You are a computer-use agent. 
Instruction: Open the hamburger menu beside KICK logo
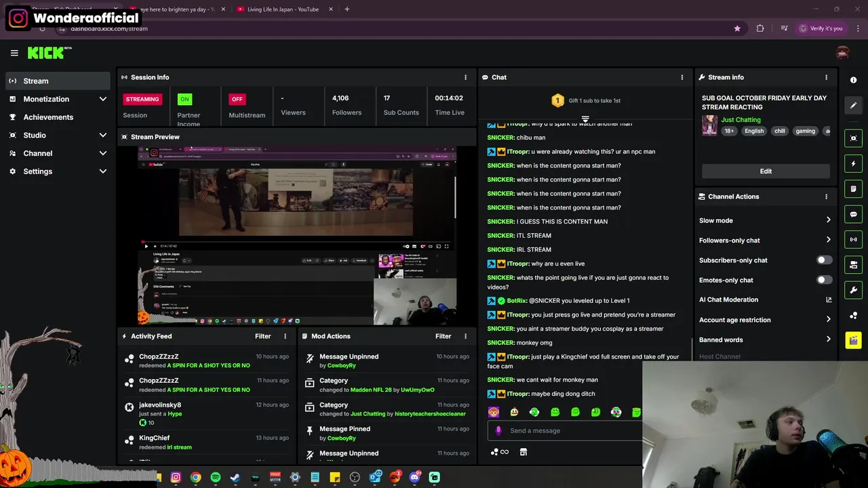click(14, 53)
